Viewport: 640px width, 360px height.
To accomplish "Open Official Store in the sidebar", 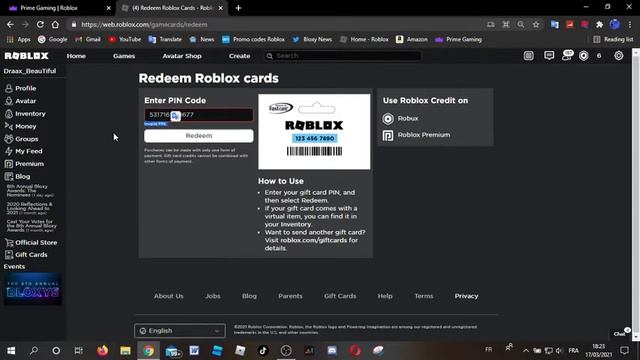I will (x=31, y=242).
